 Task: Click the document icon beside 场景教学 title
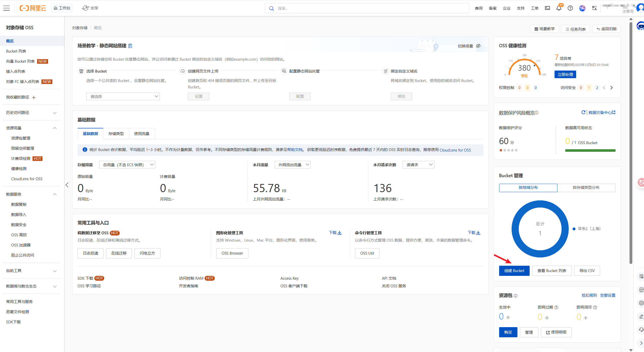(x=130, y=46)
